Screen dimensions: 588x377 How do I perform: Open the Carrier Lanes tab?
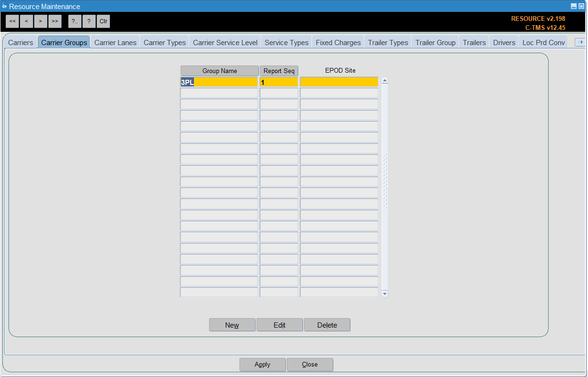(115, 42)
